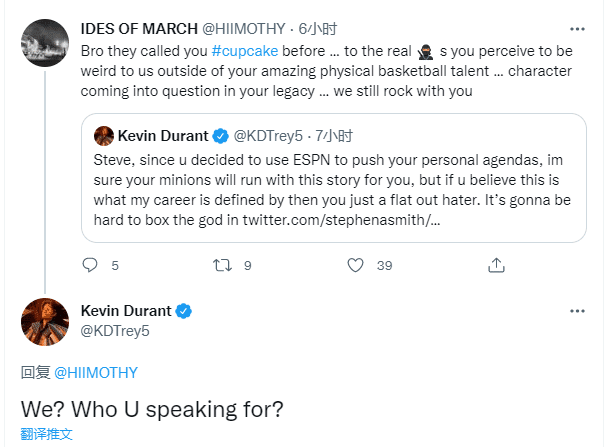606x447 pixels.
Task: Click the retweet arrows icon
Action: [223, 265]
